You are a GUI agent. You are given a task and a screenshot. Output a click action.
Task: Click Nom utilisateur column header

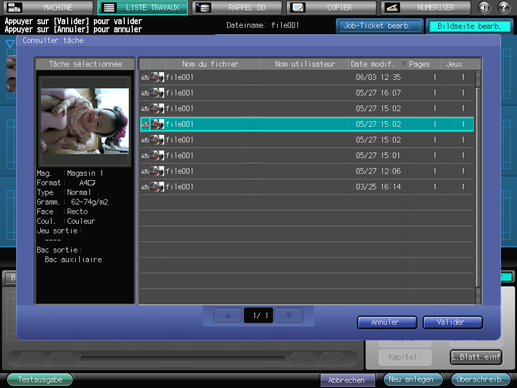304,64
